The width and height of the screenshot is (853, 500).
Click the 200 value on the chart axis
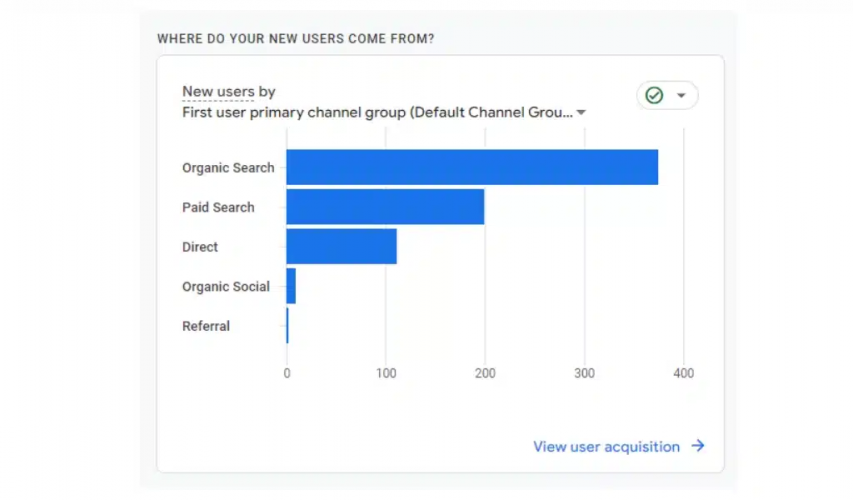coord(485,374)
